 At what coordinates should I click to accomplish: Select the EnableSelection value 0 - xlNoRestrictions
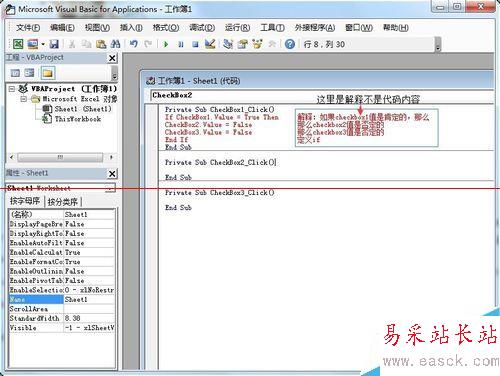[89, 290]
